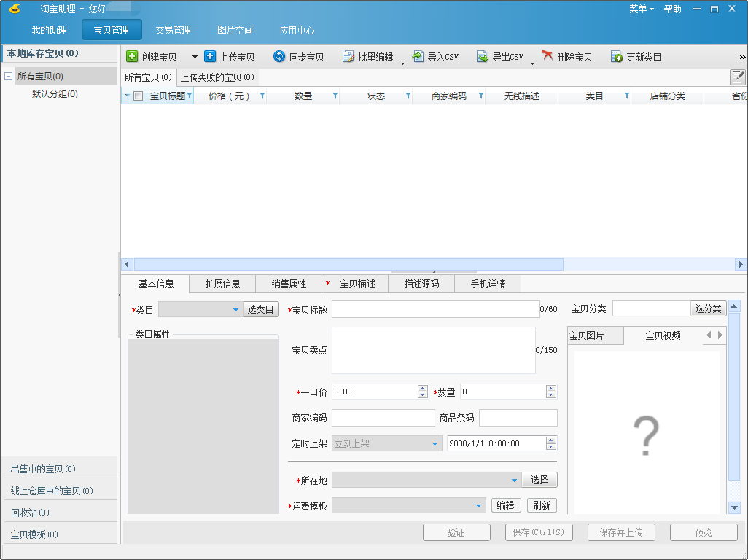Filter the 类目 column
748x560 pixels.
click(x=627, y=96)
